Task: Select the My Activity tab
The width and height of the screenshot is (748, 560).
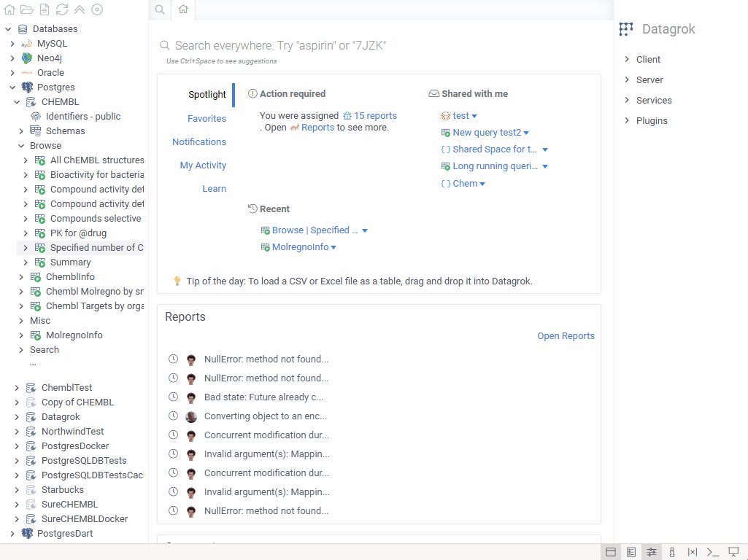Action: point(203,166)
